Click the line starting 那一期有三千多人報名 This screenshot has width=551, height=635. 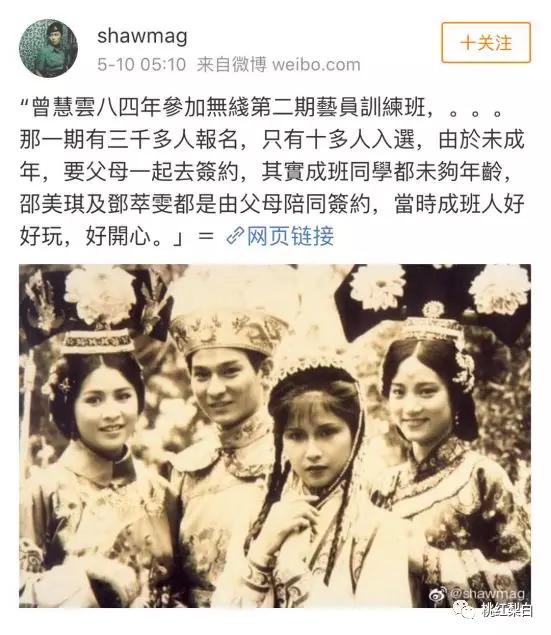(x=272, y=140)
